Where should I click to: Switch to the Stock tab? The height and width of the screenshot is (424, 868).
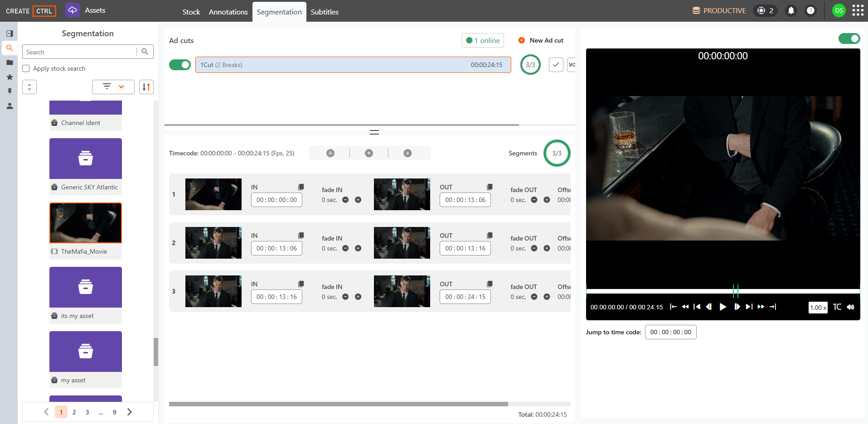coord(191,12)
